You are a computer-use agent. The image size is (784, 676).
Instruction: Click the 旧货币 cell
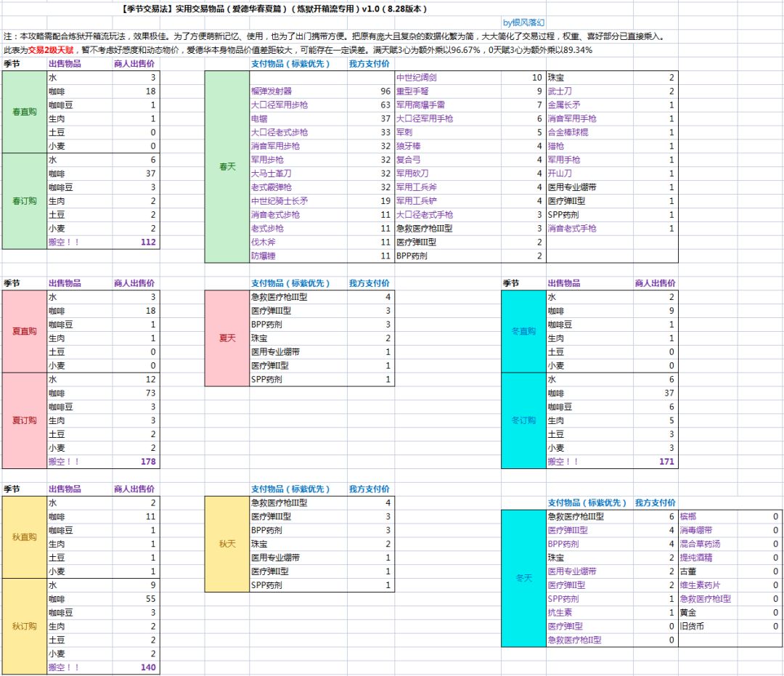tap(707, 626)
